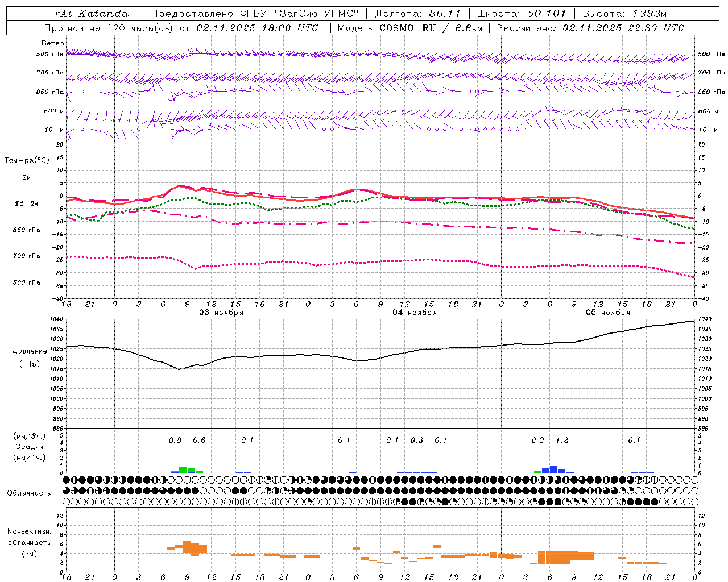
Task: Click the station name rAl_Katanda
Action: (92, 14)
